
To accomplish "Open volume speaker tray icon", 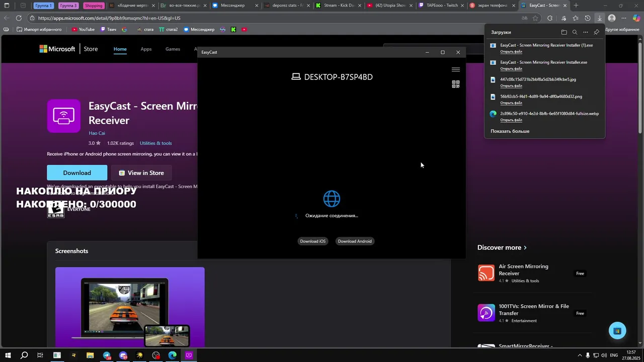I will [604, 355].
